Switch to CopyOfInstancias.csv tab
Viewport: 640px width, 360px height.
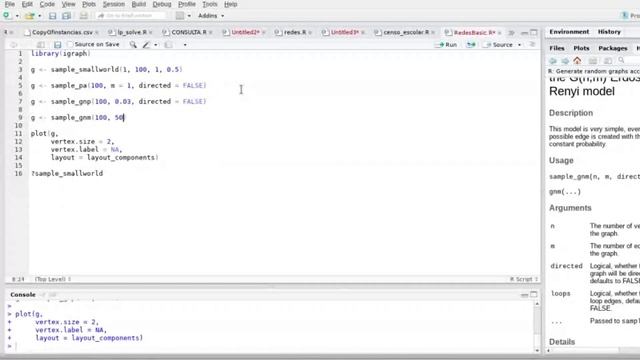click(x=62, y=32)
